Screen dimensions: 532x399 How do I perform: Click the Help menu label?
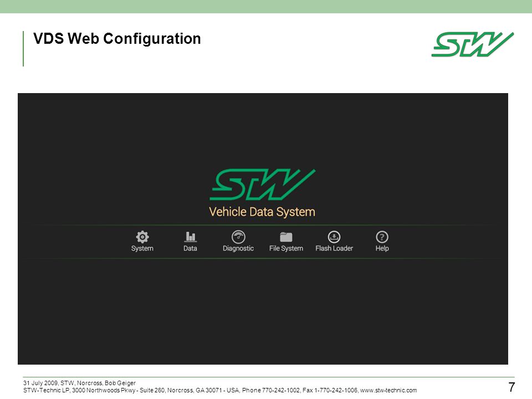coord(382,248)
